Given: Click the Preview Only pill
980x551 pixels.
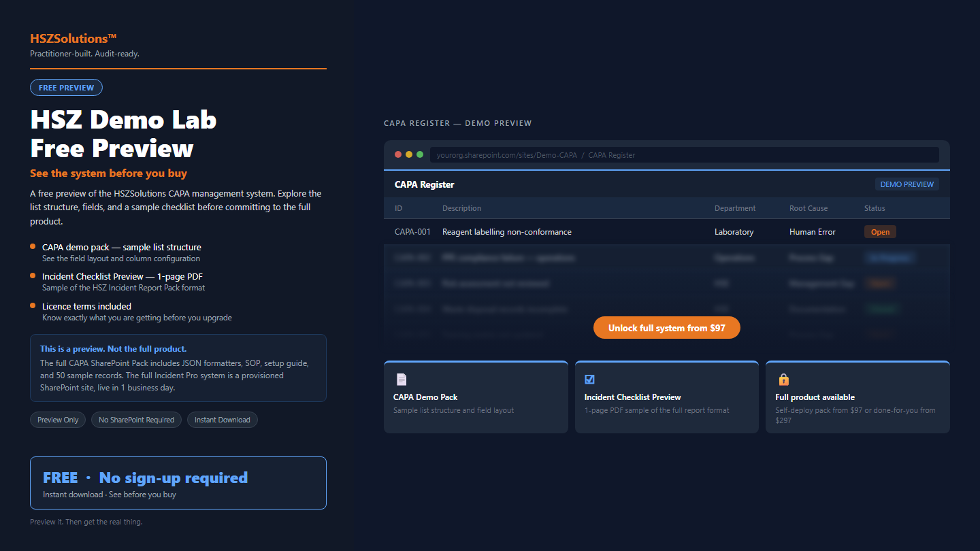Looking at the screenshot, I should click(59, 420).
